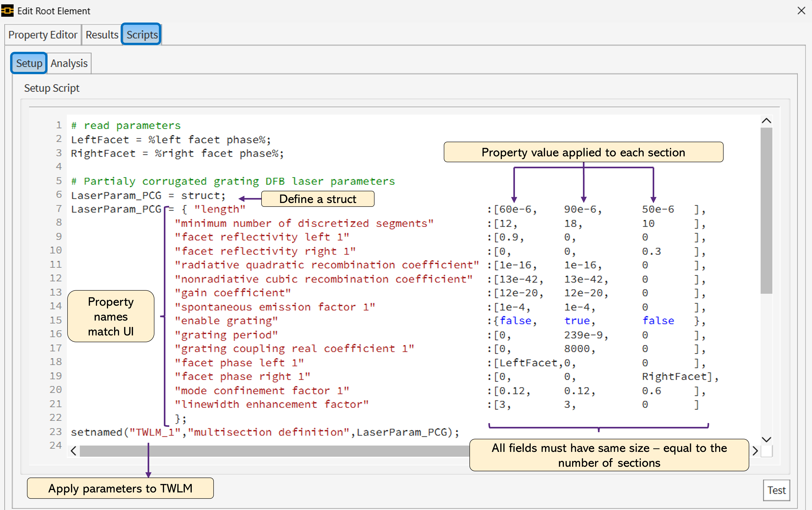Click the 0.9 reflectivity value

click(x=509, y=237)
